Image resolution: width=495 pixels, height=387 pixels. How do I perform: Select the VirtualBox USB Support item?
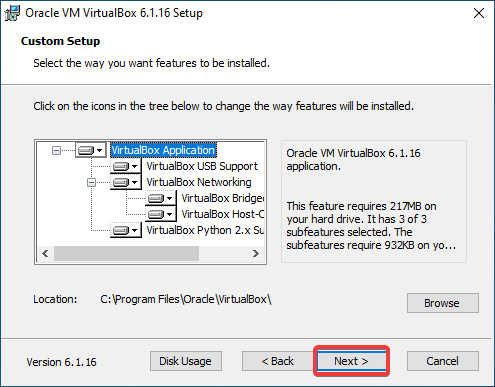pyautogui.click(x=202, y=166)
